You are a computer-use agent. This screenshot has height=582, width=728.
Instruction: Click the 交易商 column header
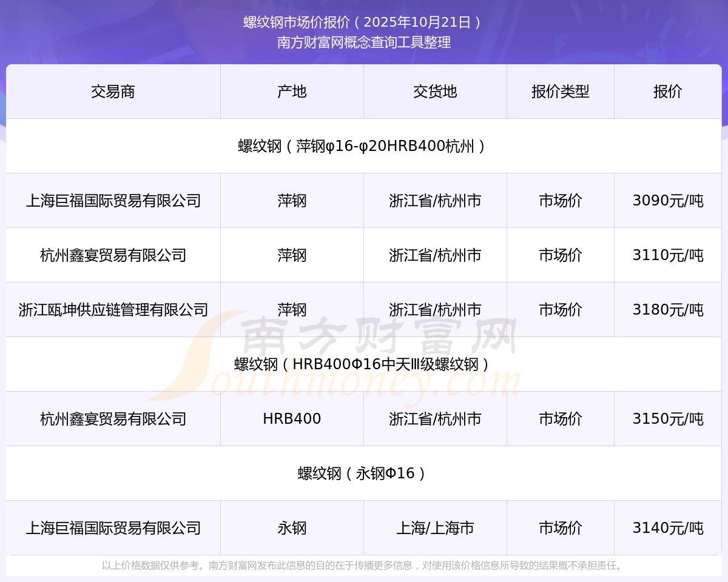[x=113, y=92]
